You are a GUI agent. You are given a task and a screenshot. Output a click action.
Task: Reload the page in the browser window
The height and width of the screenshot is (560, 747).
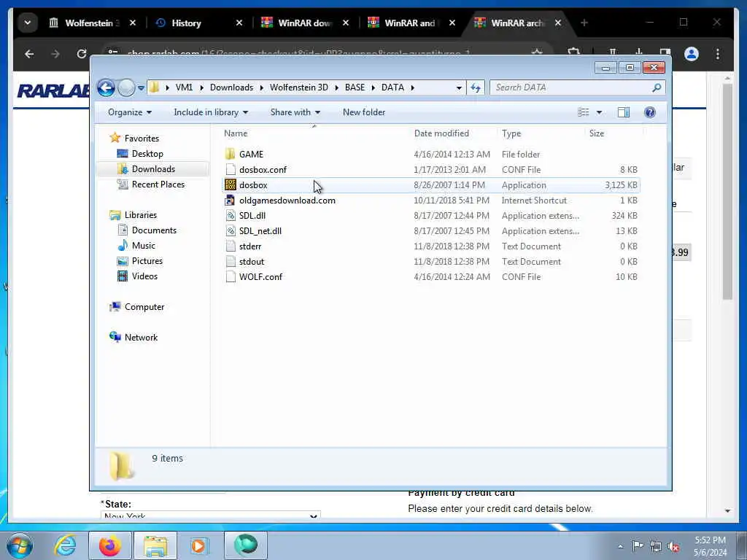coord(82,54)
